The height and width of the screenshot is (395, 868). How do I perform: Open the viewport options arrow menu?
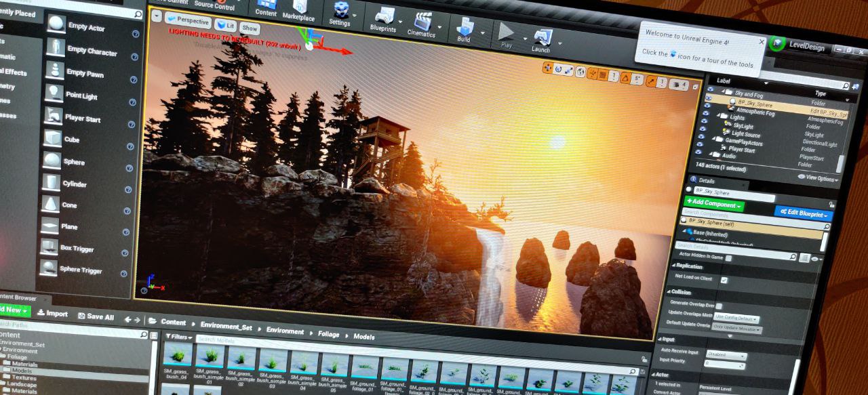pyautogui.click(x=157, y=16)
